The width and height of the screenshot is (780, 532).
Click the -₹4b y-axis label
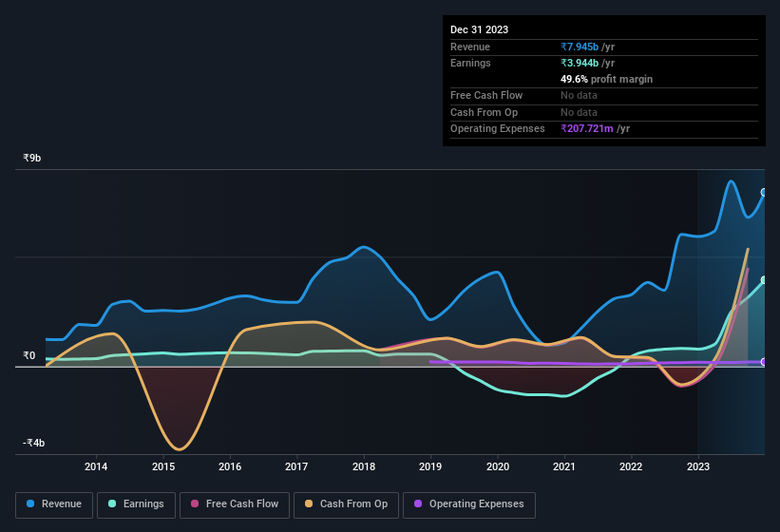tap(32, 443)
